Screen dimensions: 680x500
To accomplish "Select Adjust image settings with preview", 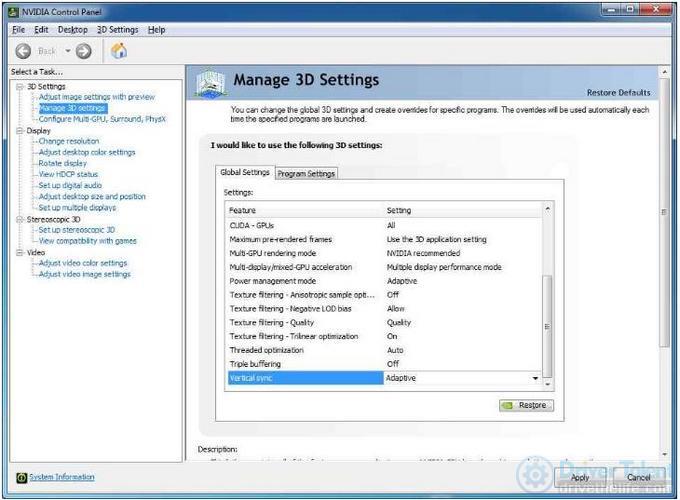I will tap(96, 97).
